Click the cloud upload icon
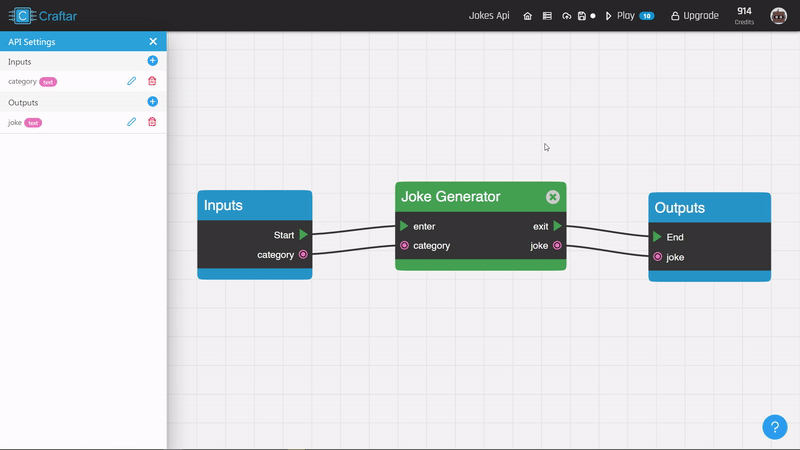The width and height of the screenshot is (800, 450). click(x=567, y=16)
